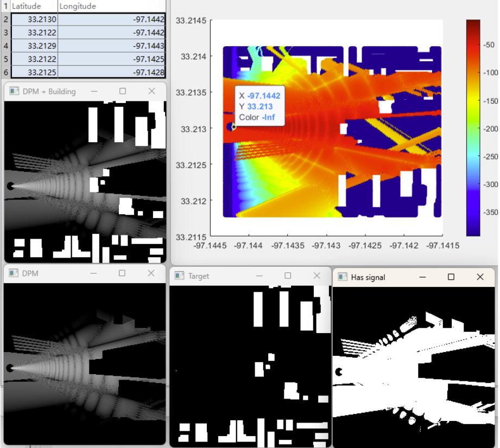Close the Has signal window
The image size is (500, 448).
[x=480, y=277]
